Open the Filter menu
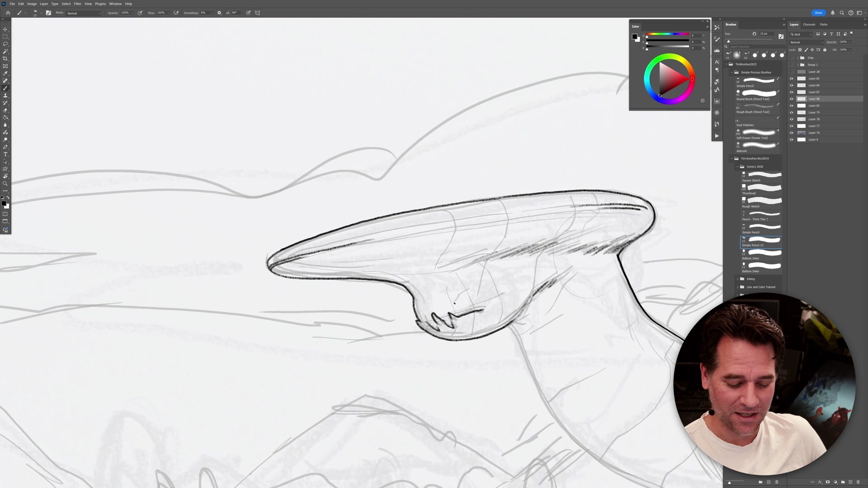 (77, 4)
